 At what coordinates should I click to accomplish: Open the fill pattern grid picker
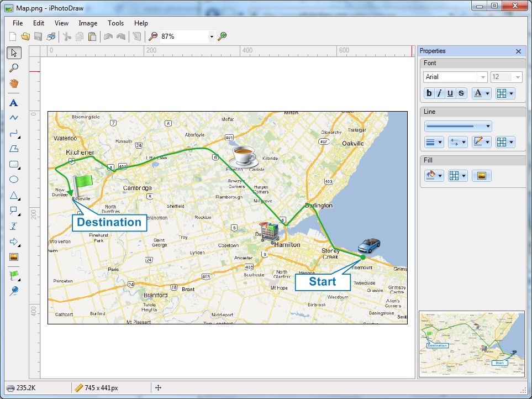click(457, 176)
